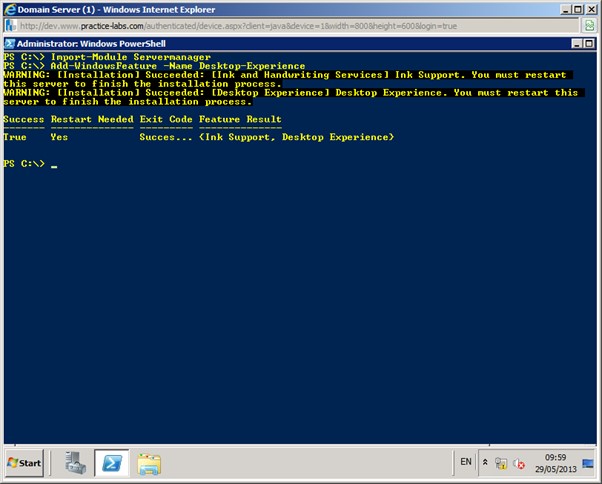The width and height of the screenshot is (602, 484).
Task: Minimize the PowerShell window
Action: point(577,44)
